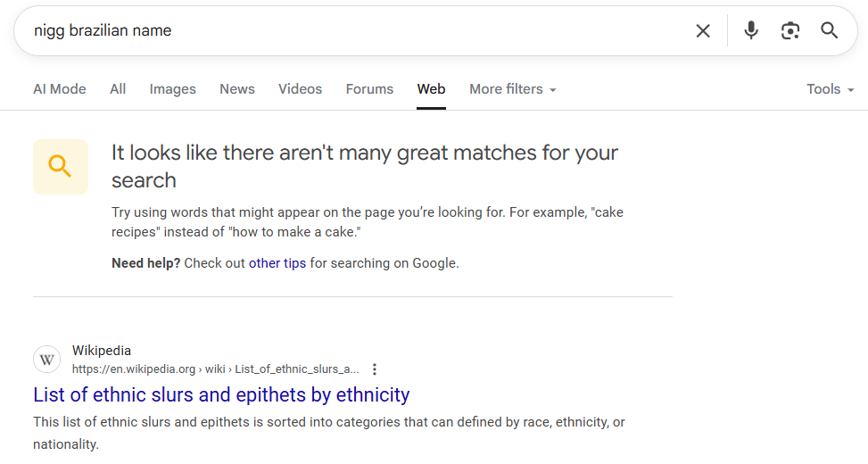Viewport: 868px width, 464px height.
Task: Select the Images tab
Action: [173, 89]
